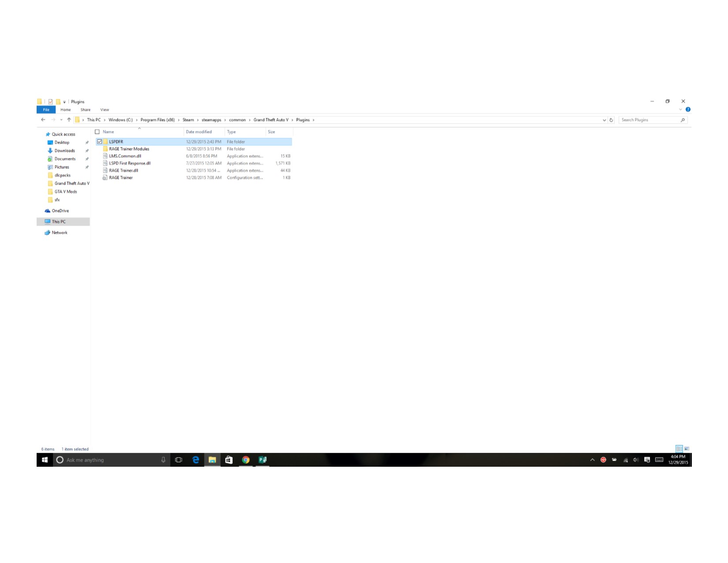This screenshot has height=563, width=728.
Task: Launch Microsoft Edge from the taskbar
Action: [195, 460]
